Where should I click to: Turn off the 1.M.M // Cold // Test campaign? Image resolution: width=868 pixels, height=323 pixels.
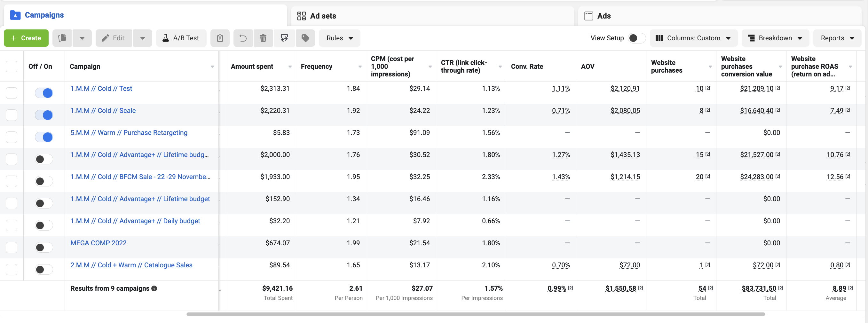(x=44, y=93)
